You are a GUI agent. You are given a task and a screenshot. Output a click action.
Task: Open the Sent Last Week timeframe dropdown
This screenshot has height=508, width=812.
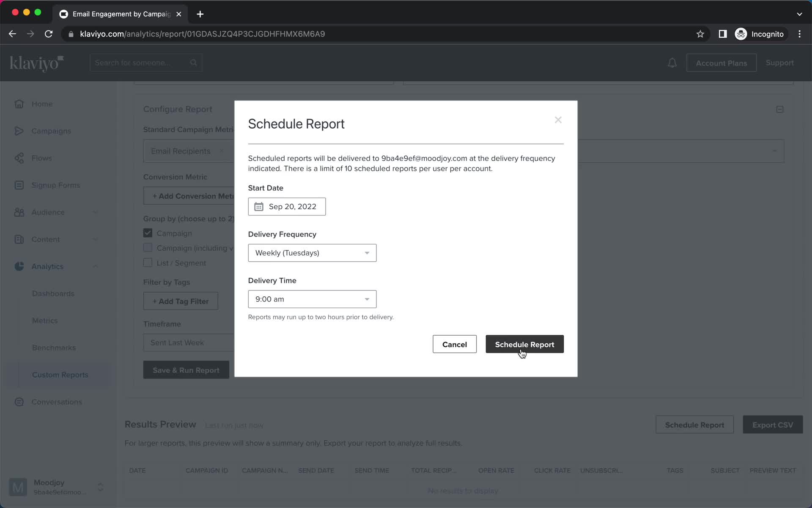click(189, 342)
